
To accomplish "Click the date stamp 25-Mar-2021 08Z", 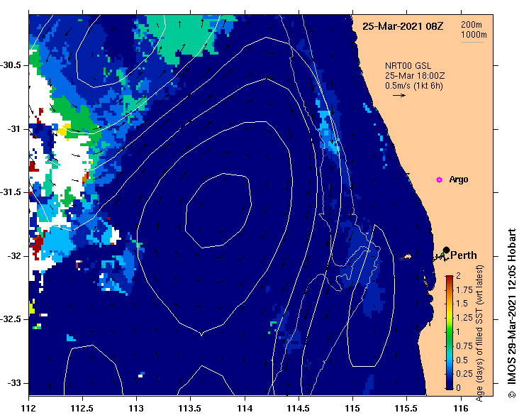I will 403,26.
